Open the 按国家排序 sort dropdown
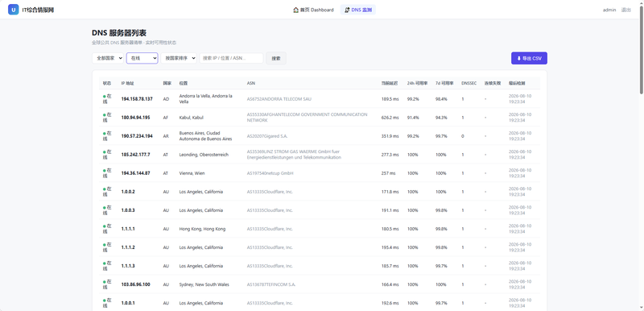The width and height of the screenshot is (644, 311). [179, 58]
